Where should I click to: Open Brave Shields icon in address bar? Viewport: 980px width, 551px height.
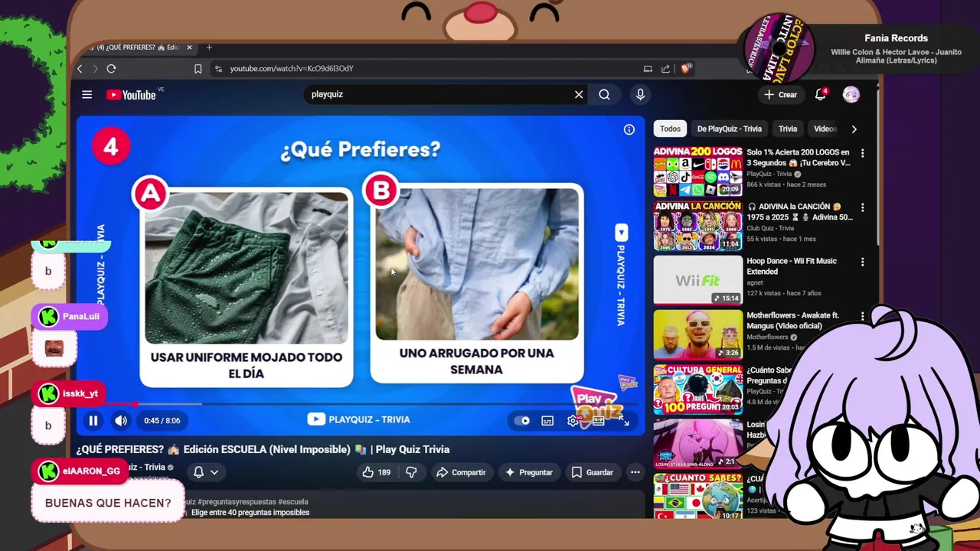click(x=685, y=69)
